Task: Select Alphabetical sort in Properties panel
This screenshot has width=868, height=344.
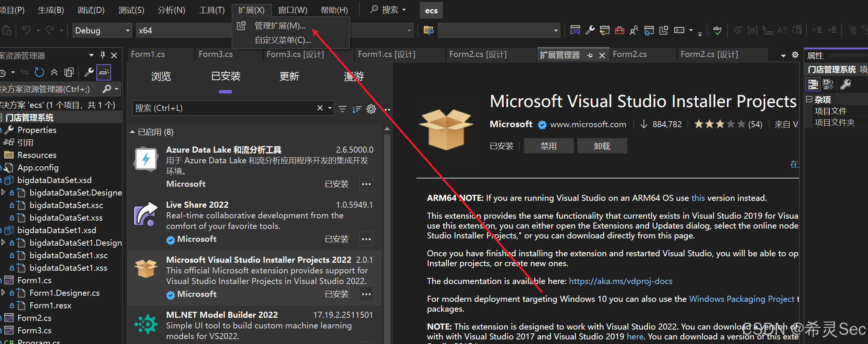Action: (x=828, y=84)
